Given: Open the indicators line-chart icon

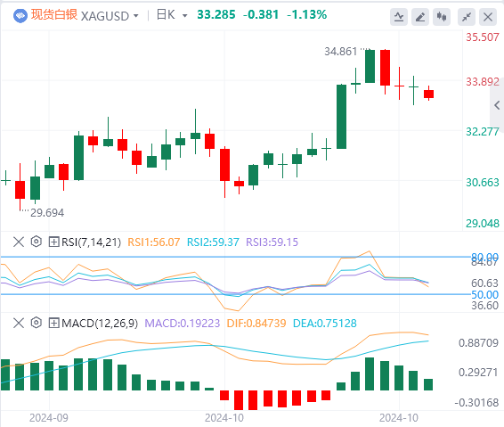Looking at the screenshot, I should click(399, 17).
